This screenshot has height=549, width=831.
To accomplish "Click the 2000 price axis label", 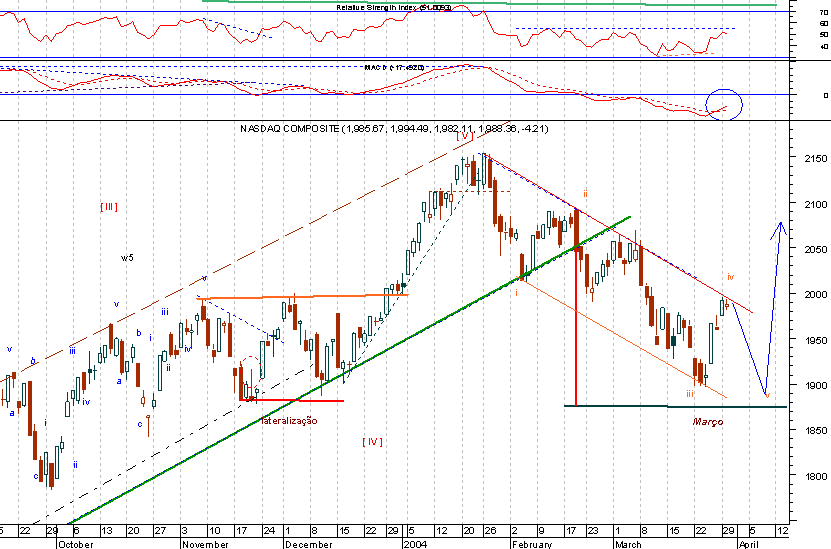I will (815, 295).
